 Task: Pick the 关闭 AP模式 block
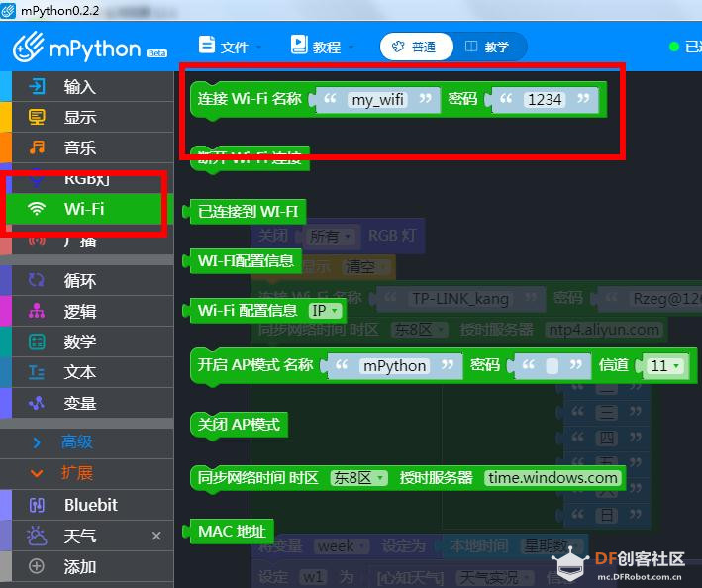point(239,424)
